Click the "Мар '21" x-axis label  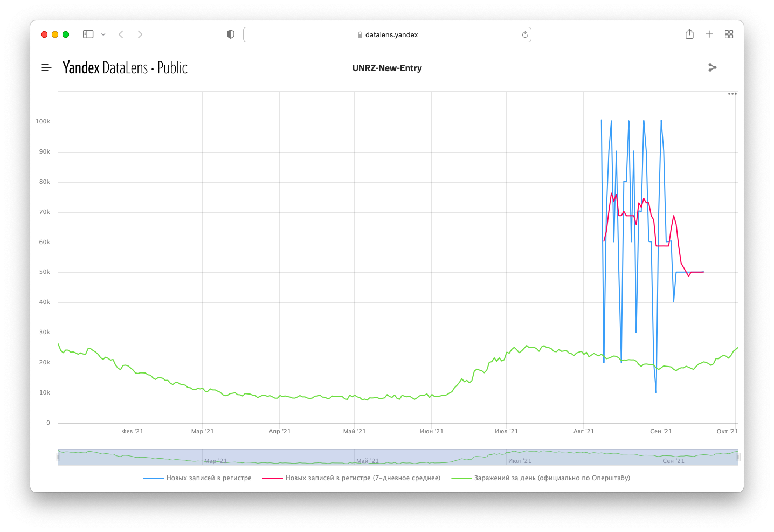pos(203,431)
